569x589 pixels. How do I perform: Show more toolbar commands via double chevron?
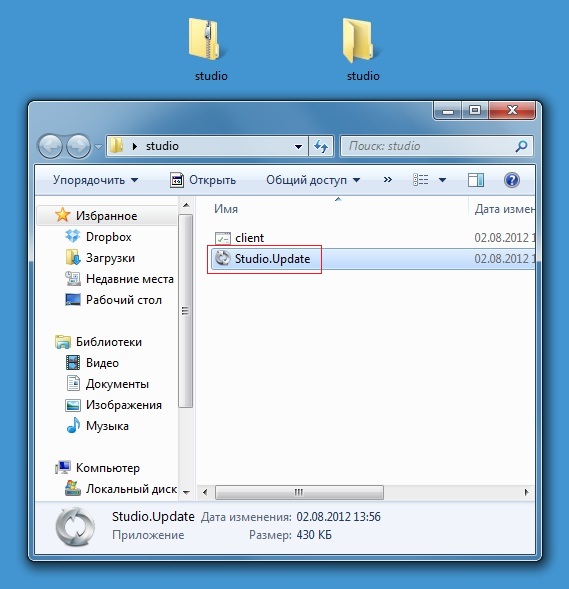point(388,180)
